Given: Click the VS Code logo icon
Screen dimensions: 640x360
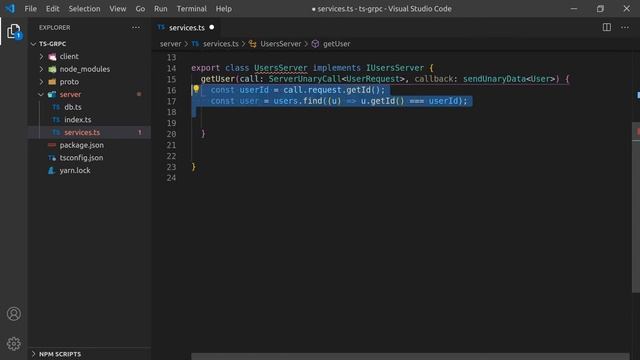Looking at the screenshot, I should click(10, 8).
